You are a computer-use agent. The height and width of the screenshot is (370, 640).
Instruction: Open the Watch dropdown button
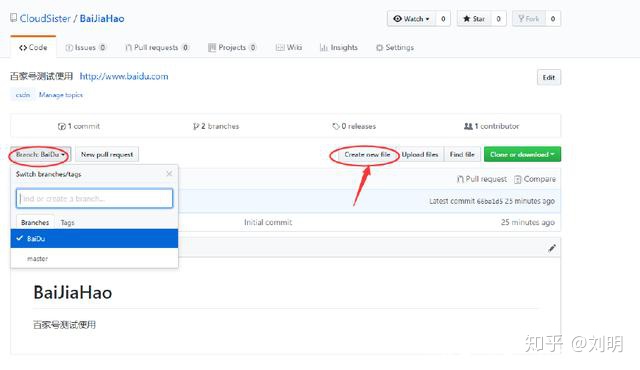pos(411,19)
